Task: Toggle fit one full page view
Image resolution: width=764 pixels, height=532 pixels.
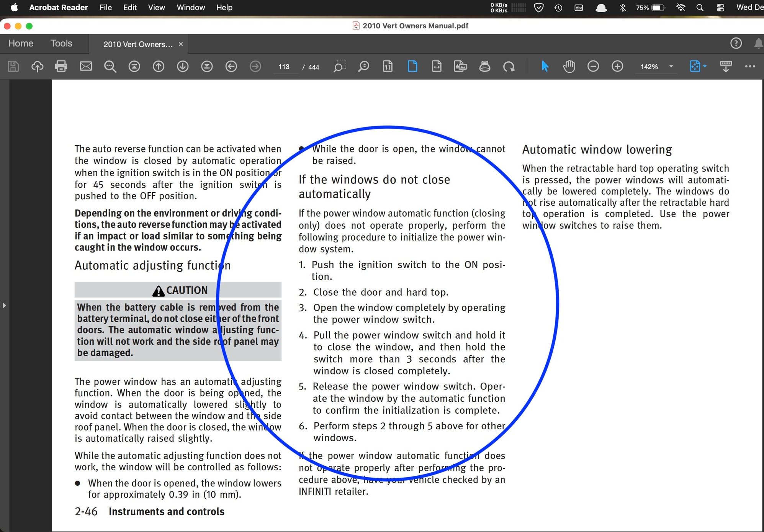Action: pyautogui.click(x=412, y=66)
